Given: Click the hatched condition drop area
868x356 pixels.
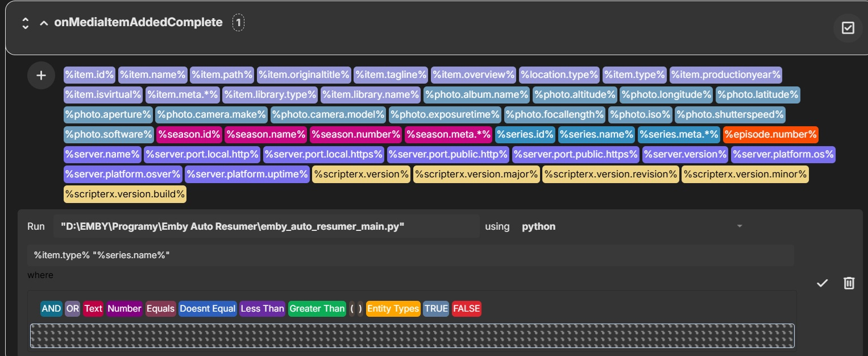Looking at the screenshot, I should pos(412,336).
